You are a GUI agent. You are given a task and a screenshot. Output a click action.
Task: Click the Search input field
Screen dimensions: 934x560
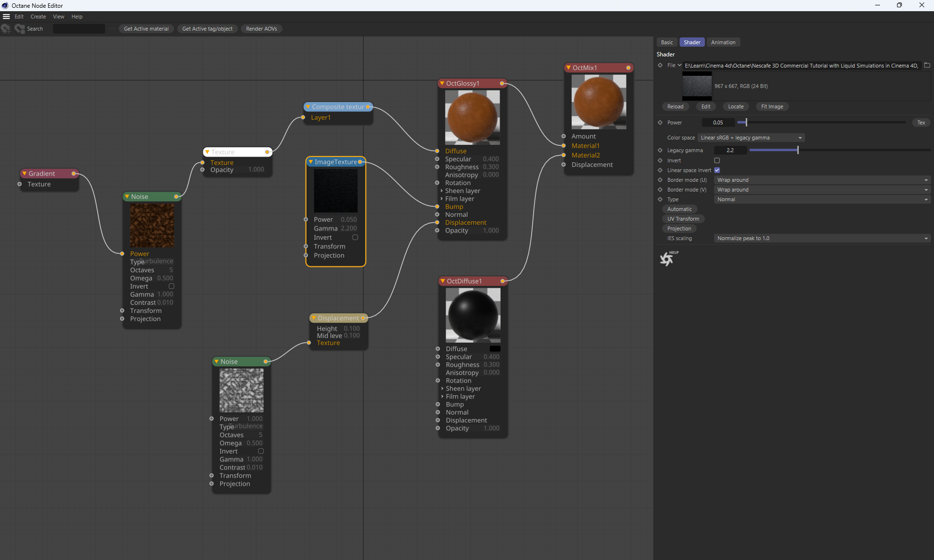pyautogui.click(x=79, y=29)
